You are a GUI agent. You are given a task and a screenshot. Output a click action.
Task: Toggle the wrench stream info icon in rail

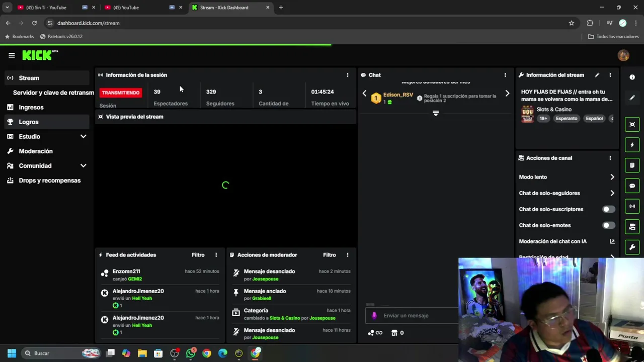tap(632, 247)
